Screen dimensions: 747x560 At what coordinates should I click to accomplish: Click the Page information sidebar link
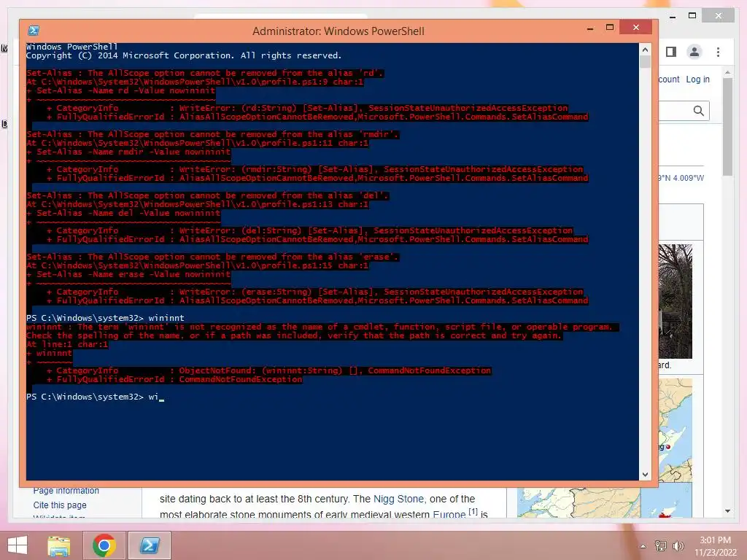66,491
